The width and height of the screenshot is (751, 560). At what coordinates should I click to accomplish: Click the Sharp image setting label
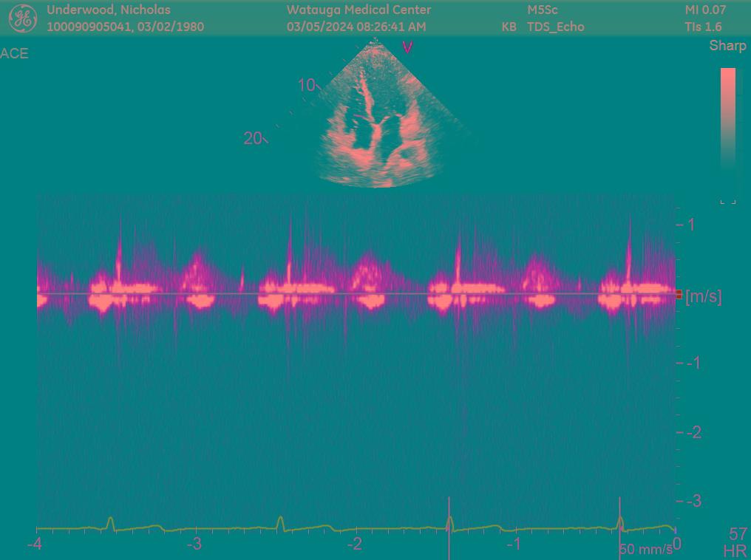(727, 46)
